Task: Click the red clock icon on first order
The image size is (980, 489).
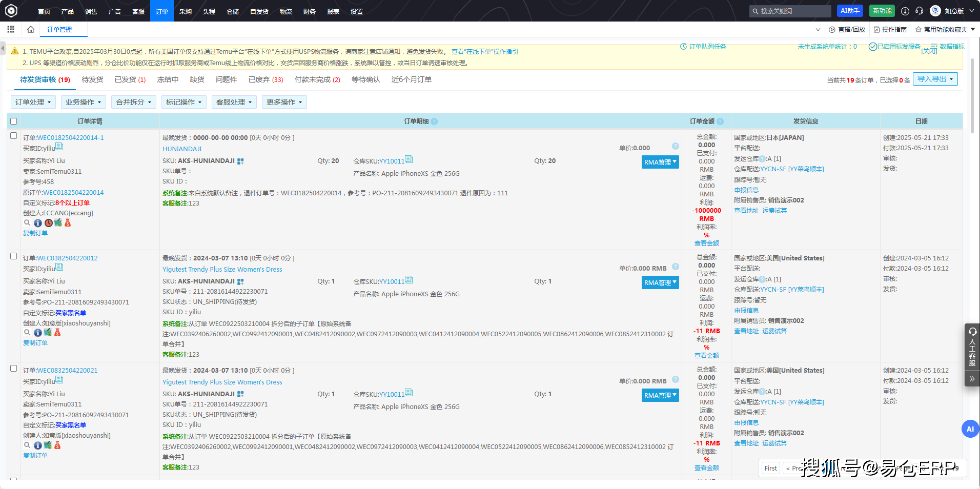Action: (x=48, y=223)
